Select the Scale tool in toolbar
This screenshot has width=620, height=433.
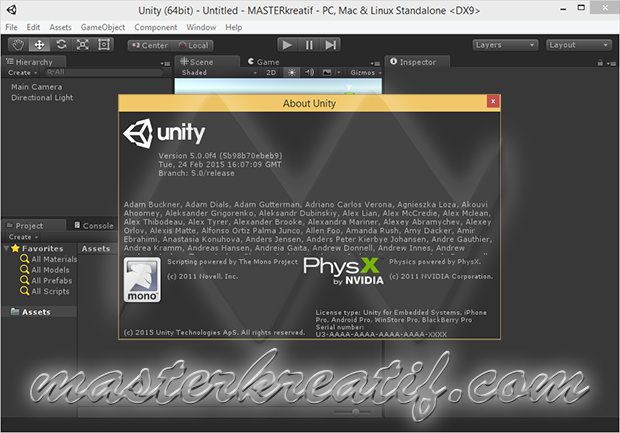pos(82,45)
